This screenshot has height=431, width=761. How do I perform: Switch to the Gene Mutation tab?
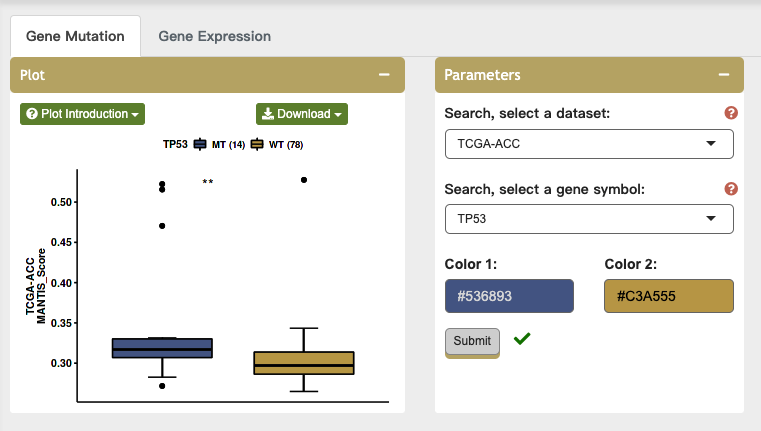(x=75, y=36)
